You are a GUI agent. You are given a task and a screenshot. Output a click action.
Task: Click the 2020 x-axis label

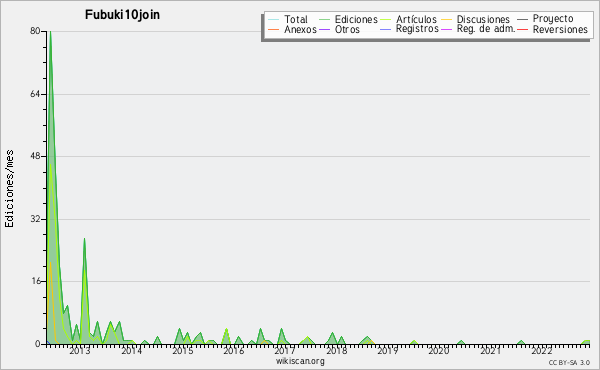point(439,351)
